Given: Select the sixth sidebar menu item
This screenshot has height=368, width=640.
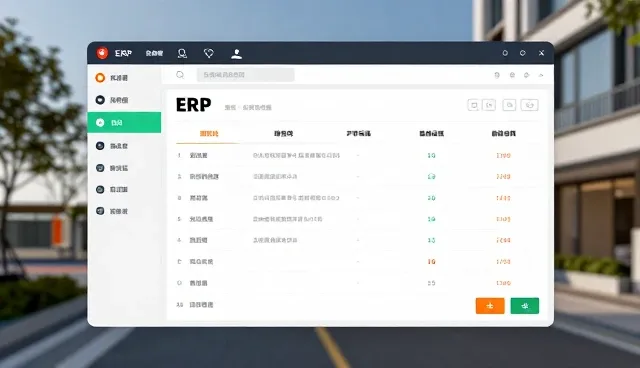Looking at the screenshot, I should coord(124,189).
